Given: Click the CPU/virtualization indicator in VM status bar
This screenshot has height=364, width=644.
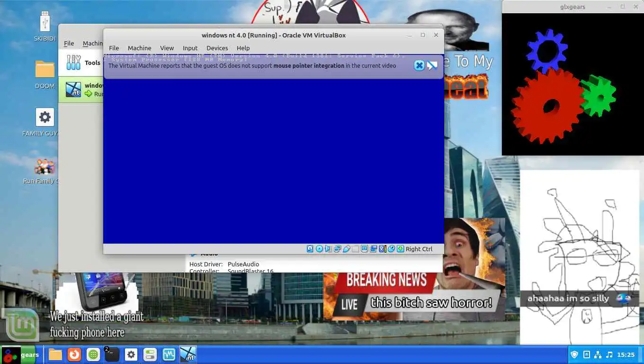Looking at the screenshot, I should click(x=382, y=249).
